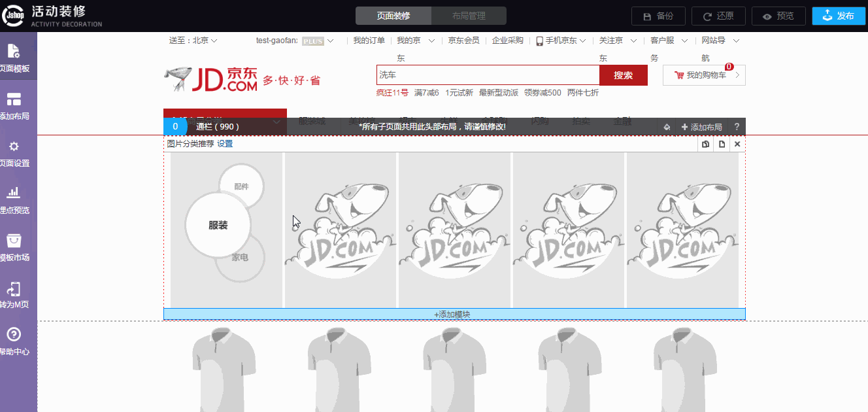Click the 所有子页面共用此头部布局 warning text
The height and width of the screenshot is (412, 868).
[433, 126]
